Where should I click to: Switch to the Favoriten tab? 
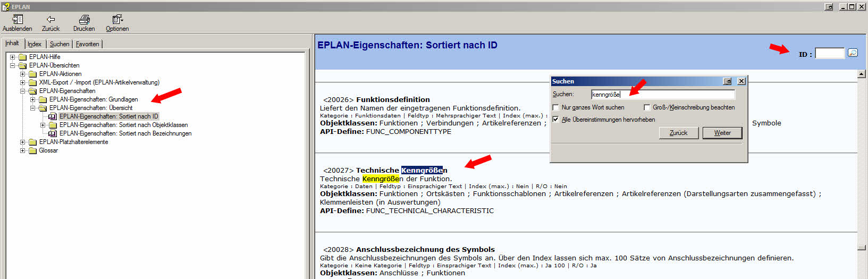coord(88,44)
